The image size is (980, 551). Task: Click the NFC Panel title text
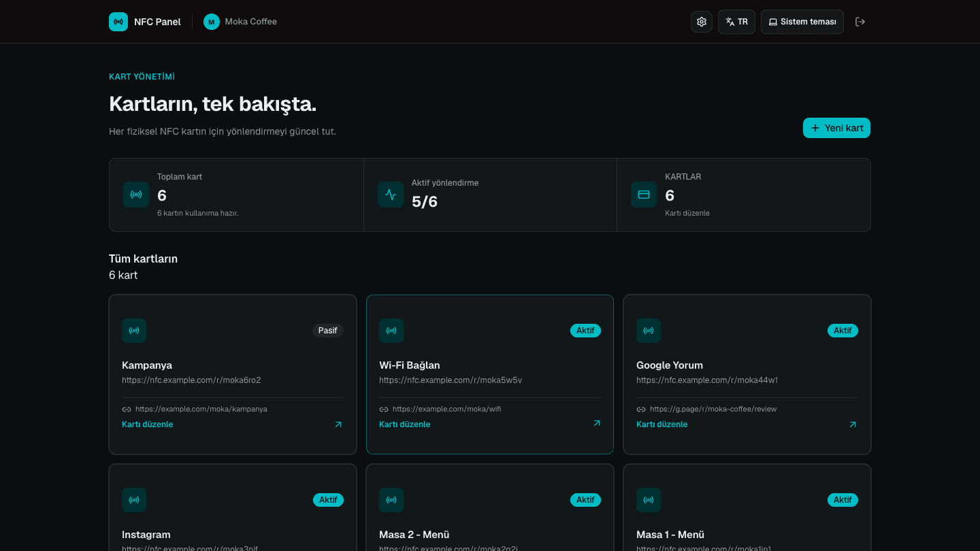tap(158, 22)
